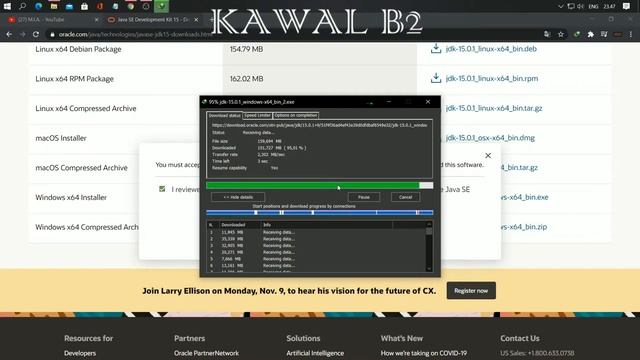Screen dimensions: 640x360
Task: Click the translate page icon in address bar
Action: [547, 34]
